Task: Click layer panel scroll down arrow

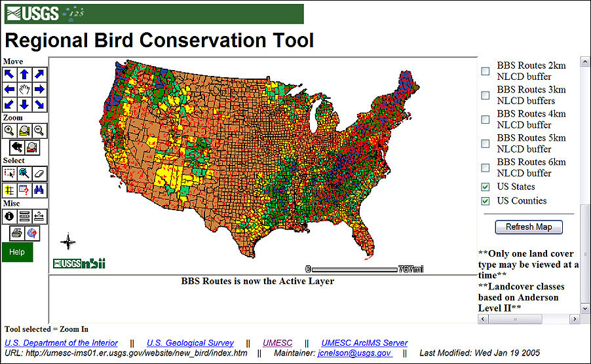Action: (585, 308)
